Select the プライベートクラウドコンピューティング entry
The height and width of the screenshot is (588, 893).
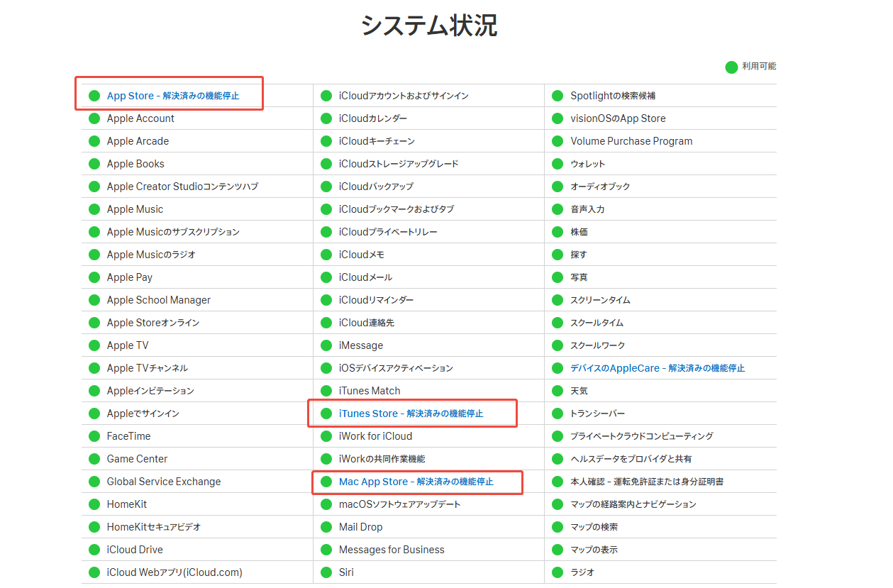coord(642,436)
